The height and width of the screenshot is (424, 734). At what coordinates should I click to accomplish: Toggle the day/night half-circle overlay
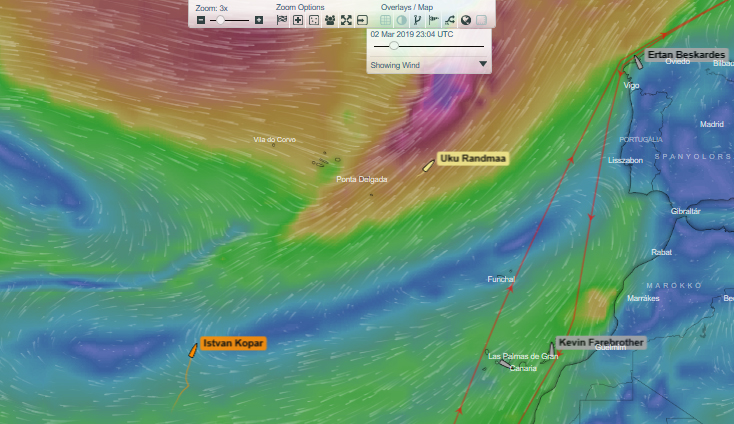point(401,20)
